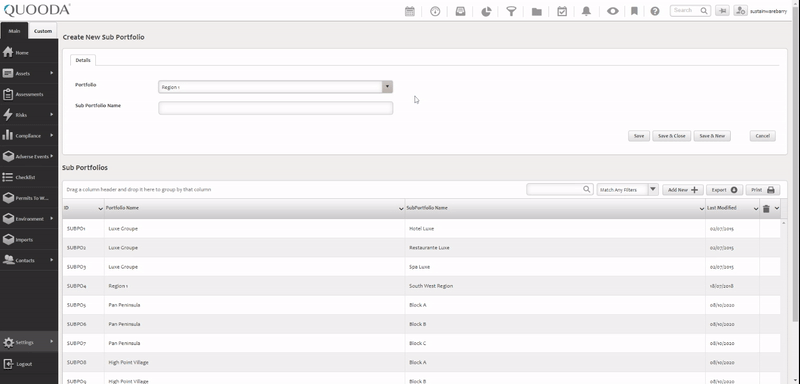Open the help question mark icon
The image size is (800, 384).
[x=655, y=11]
